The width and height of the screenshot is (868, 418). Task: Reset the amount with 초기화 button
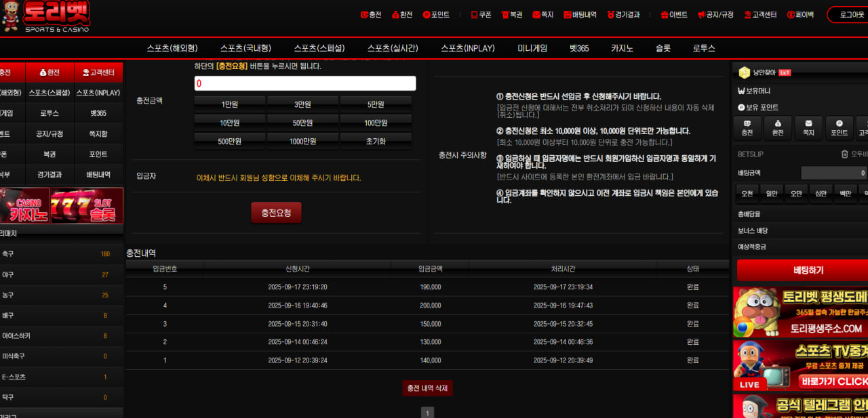(x=376, y=142)
